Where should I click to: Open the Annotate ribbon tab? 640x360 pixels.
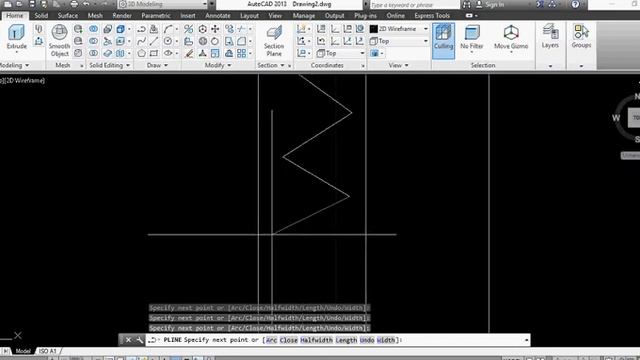[218, 16]
